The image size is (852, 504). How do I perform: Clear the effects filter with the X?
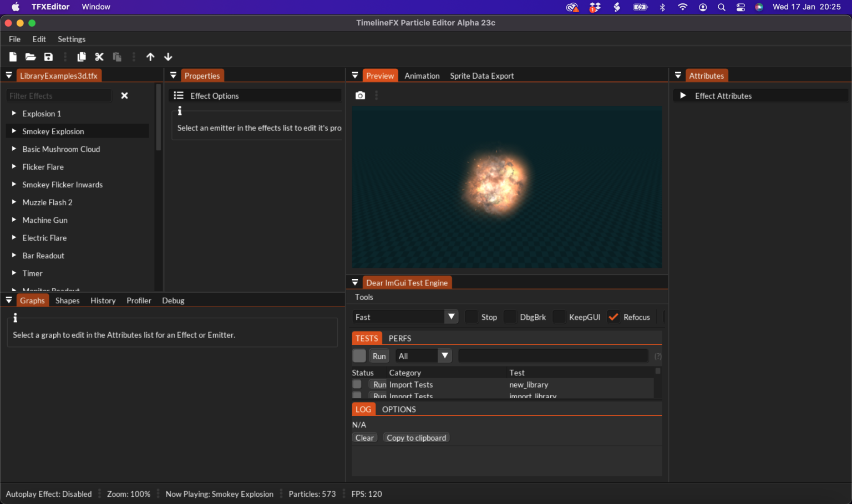click(x=124, y=95)
